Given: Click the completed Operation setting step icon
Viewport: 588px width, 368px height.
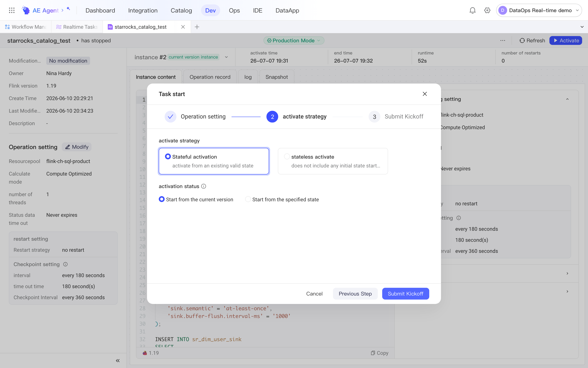Looking at the screenshot, I should point(170,117).
